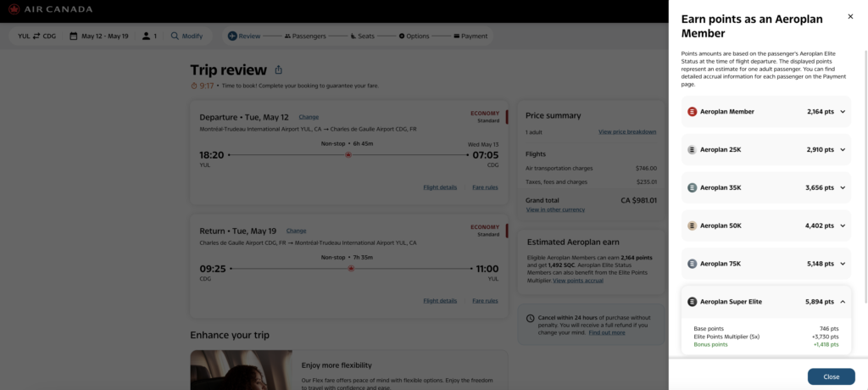
Task: Go to the Passengers step
Action: pos(303,36)
